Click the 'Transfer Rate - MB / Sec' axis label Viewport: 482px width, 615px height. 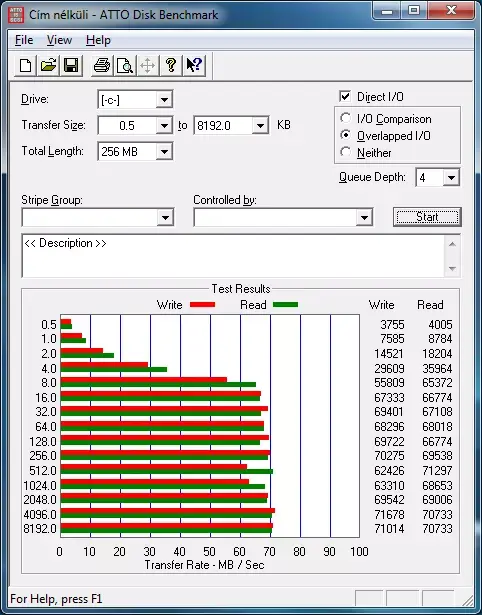204,565
